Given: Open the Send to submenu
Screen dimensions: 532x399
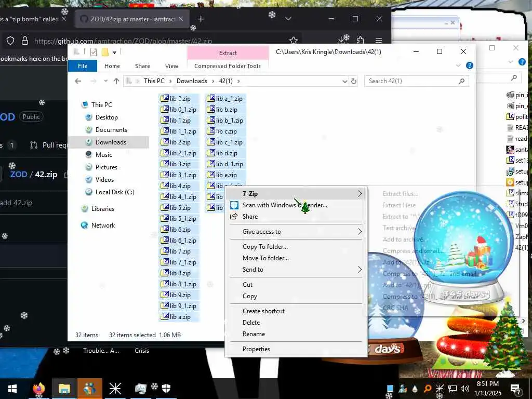Looking at the screenshot, I should click(x=296, y=270).
